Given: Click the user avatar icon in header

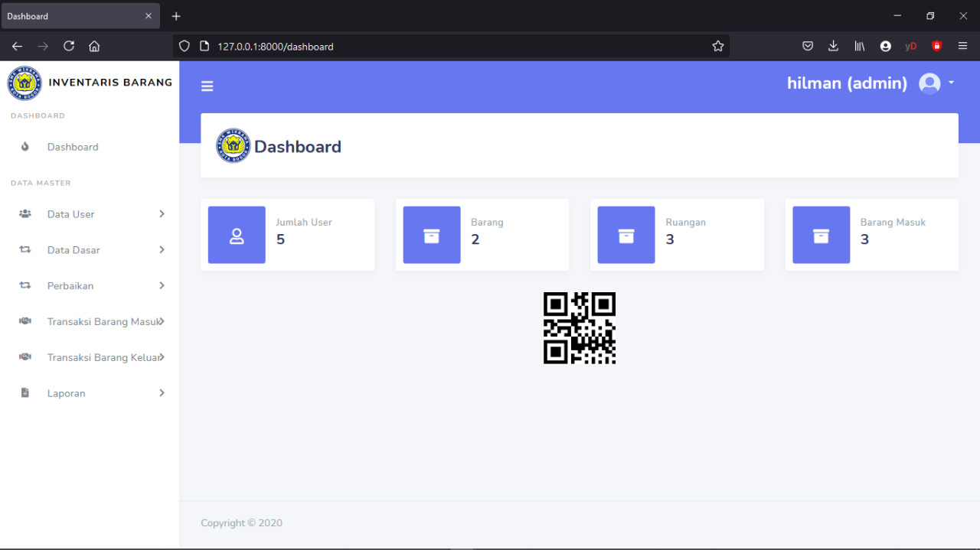Looking at the screenshot, I should click(x=929, y=83).
